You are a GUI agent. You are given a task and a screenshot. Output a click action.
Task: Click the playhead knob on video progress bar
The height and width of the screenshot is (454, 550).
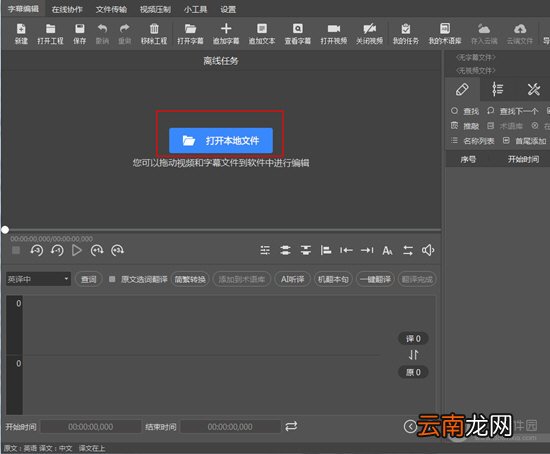pos(5,230)
